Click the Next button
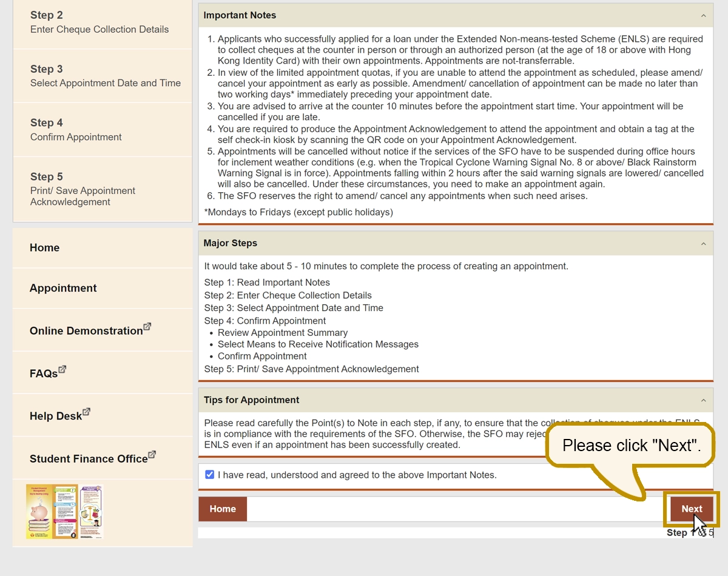This screenshot has width=728, height=576. coord(692,509)
